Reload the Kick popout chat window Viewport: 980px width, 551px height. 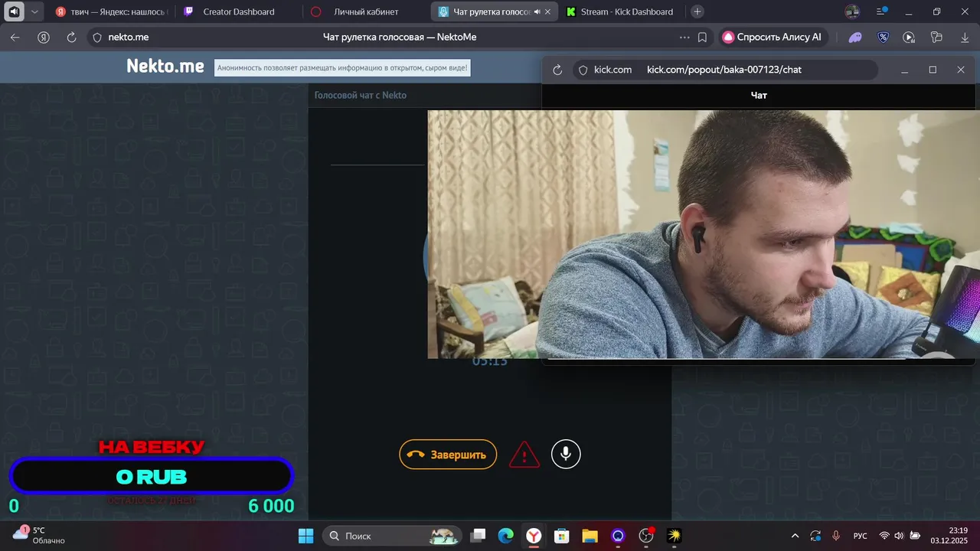click(x=557, y=70)
